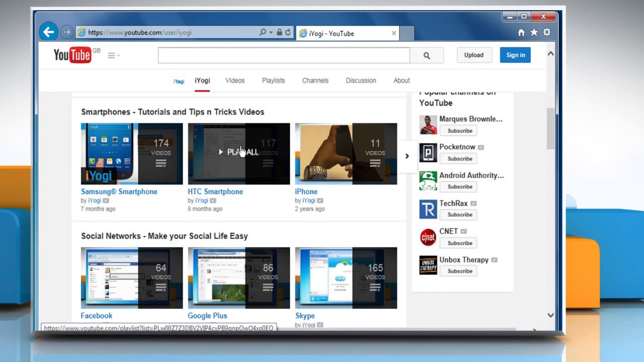Click the vertical scrollbar thumb
This screenshot has height=362, width=644.
pyautogui.click(x=550, y=128)
